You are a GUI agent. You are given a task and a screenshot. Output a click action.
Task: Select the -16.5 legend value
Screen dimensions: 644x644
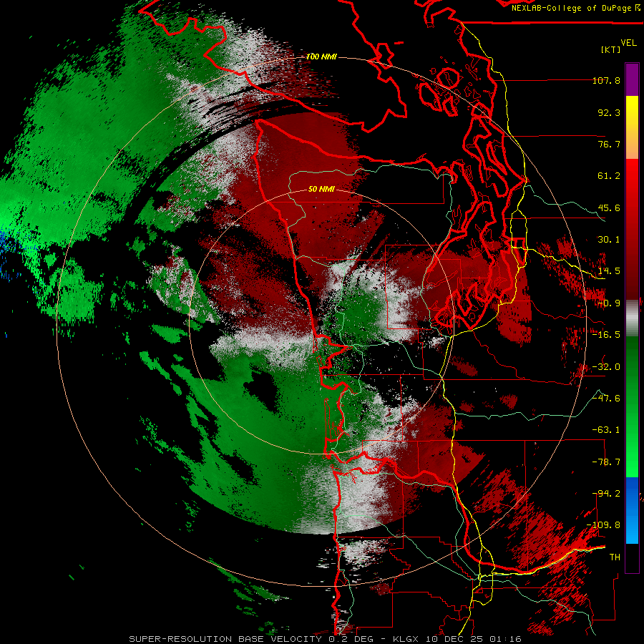click(606, 335)
